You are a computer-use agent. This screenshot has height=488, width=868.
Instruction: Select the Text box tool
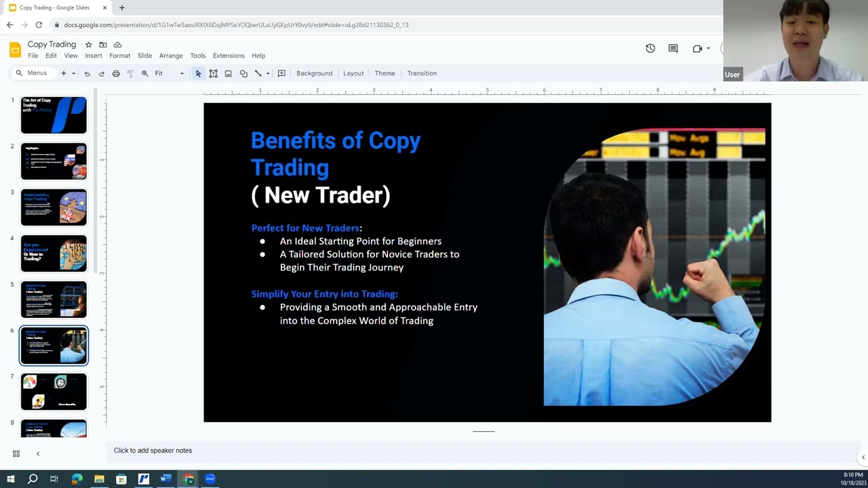click(214, 73)
